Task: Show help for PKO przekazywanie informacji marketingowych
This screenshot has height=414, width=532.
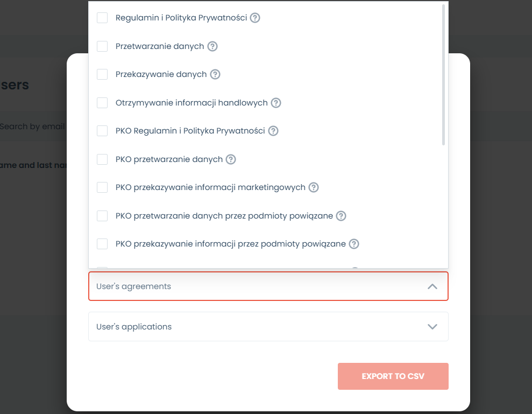Action: tap(314, 187)
